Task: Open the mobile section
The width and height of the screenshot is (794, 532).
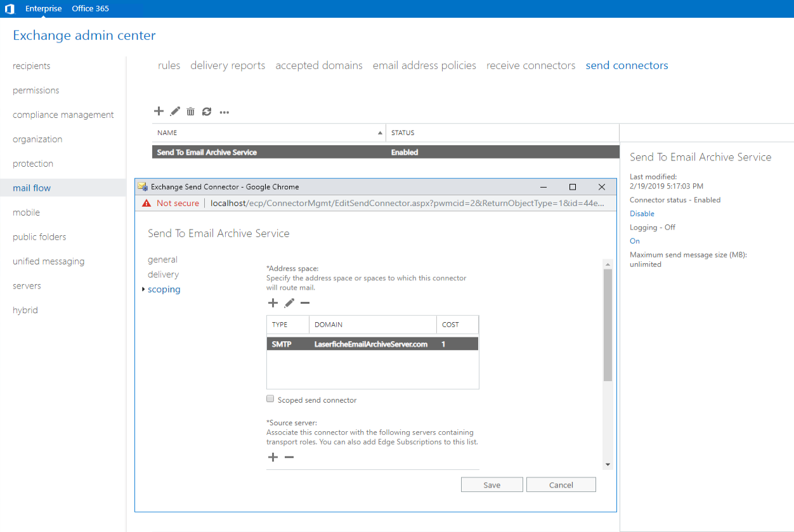Action: click(x=26, y=212)
